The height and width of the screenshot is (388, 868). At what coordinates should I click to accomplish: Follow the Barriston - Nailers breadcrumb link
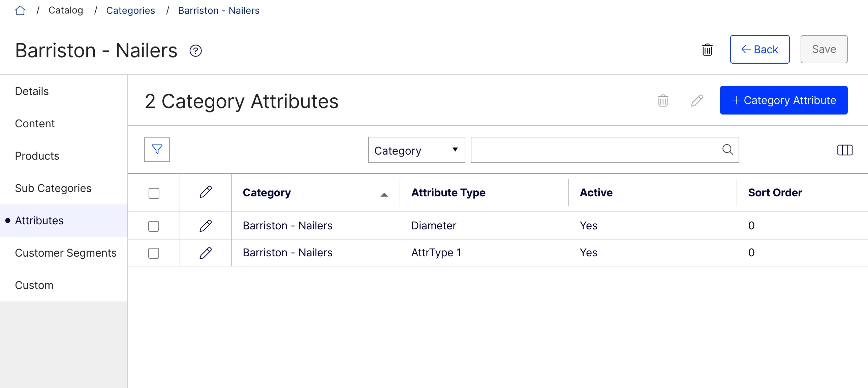[219, 11]
